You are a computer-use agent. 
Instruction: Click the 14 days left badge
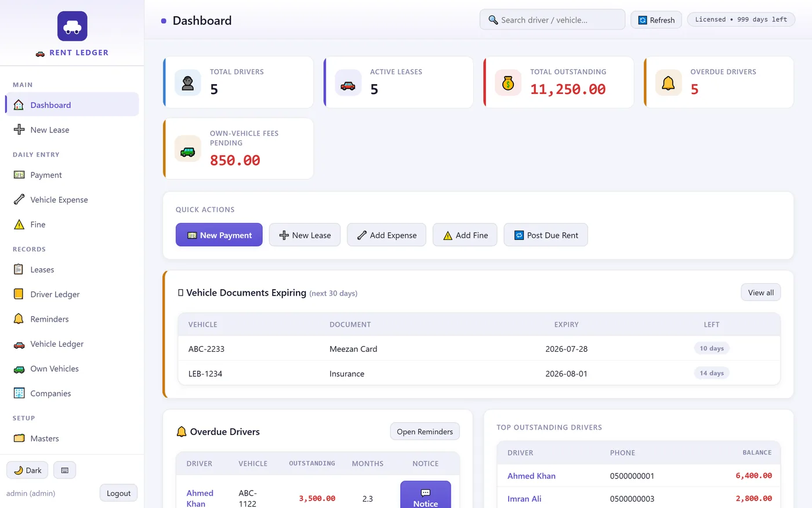coord(712,373)
